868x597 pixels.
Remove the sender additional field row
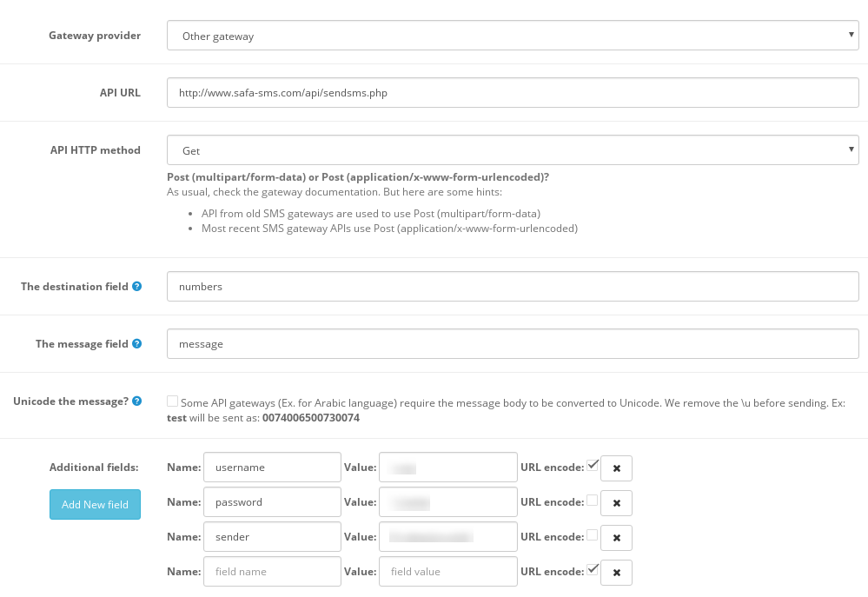(x=616, y=538)
